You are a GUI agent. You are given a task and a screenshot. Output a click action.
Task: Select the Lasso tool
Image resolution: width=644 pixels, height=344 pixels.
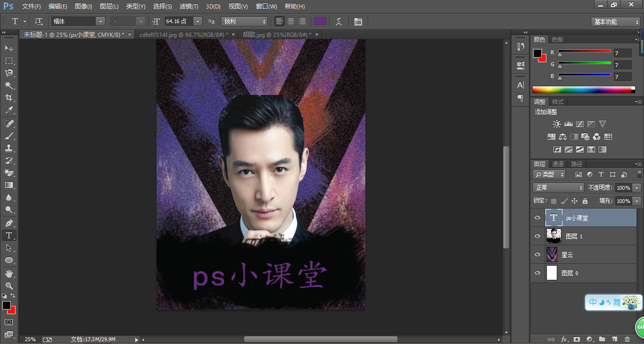pyautogui.click(x=9, y=73)
